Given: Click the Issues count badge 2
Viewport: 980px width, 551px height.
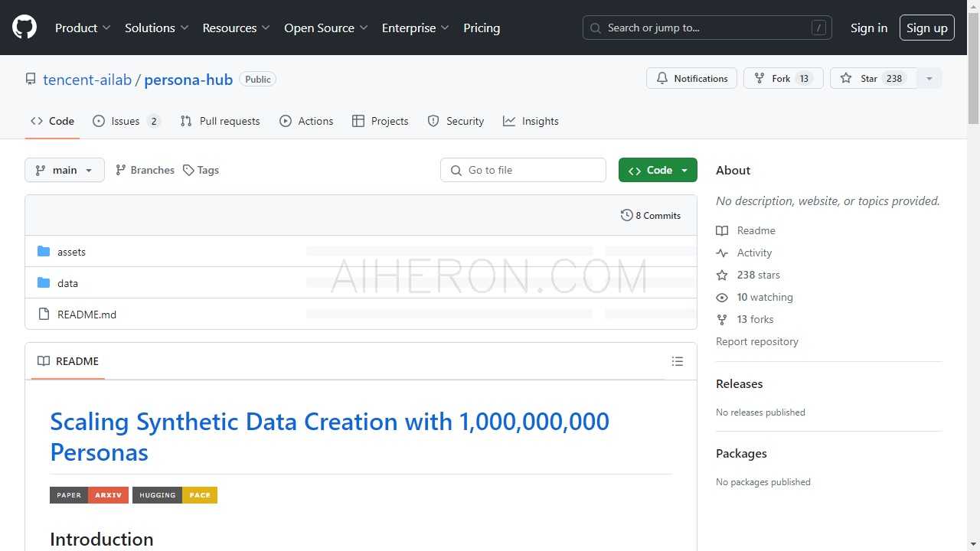Looking at the screenshot, I should click(154, 121).
